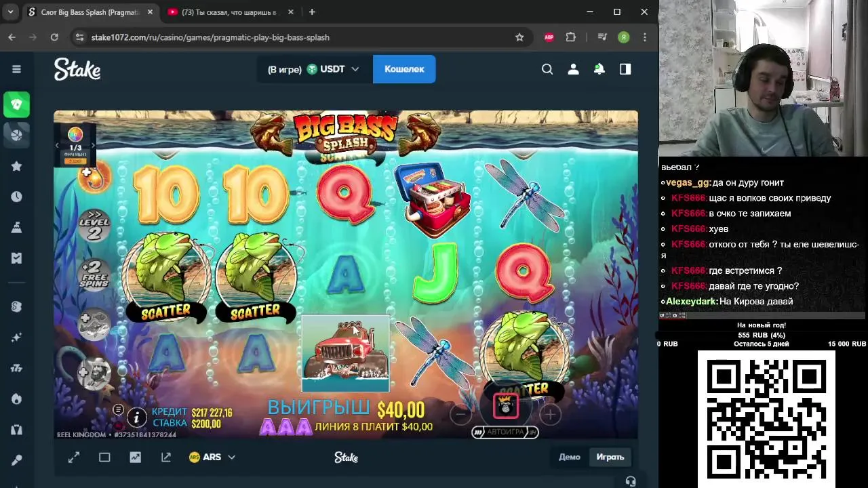The image size is (868, 488).
Task: Open the game shows microphone icon
Action: pos(16,460)
